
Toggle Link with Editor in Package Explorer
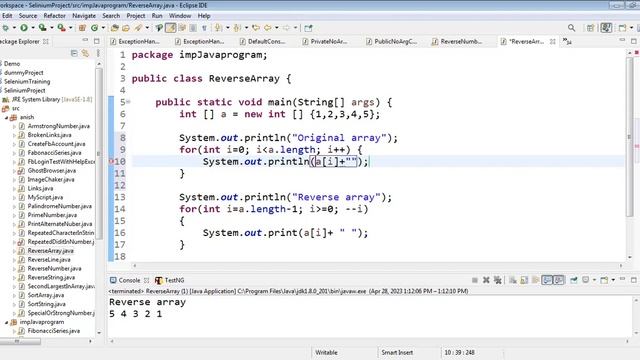click(x=85, y=53)
